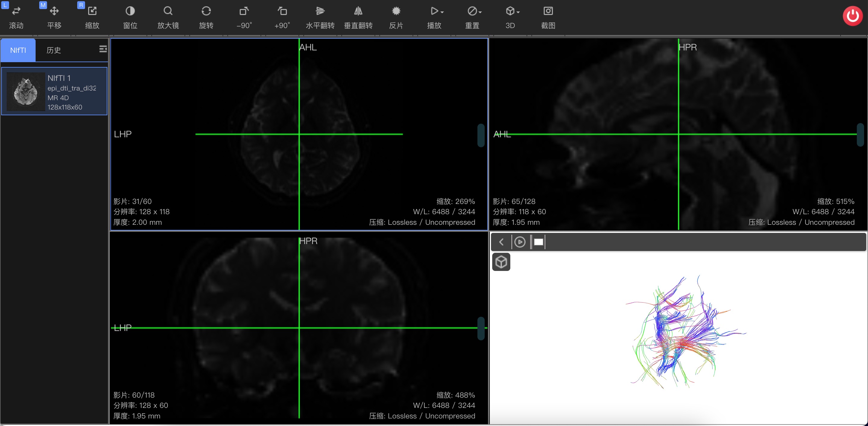Click the 缩放: 515% text
This screenshot has height=426, width=868.
coord(835,201)
